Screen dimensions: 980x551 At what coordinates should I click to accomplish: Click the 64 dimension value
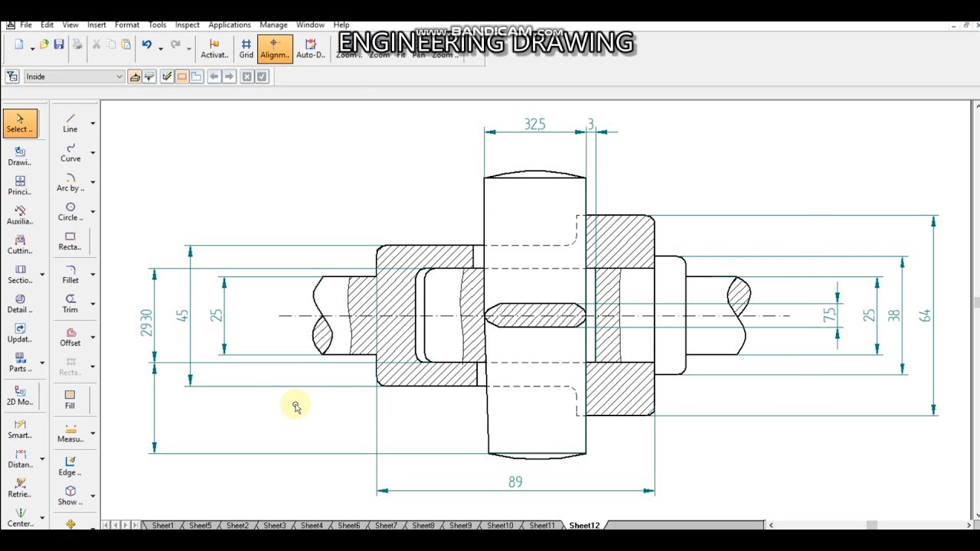click(x=925, y=315)
